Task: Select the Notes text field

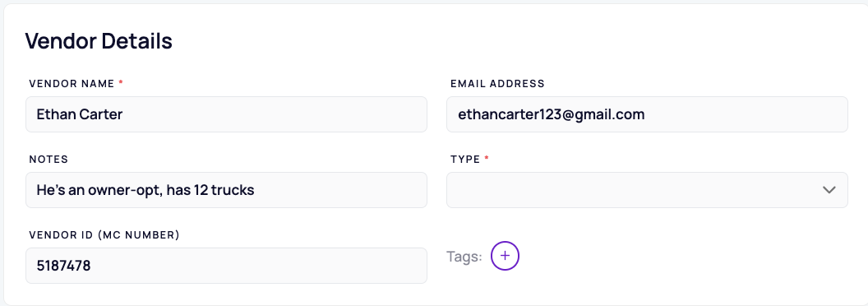Action: [226, 190]
